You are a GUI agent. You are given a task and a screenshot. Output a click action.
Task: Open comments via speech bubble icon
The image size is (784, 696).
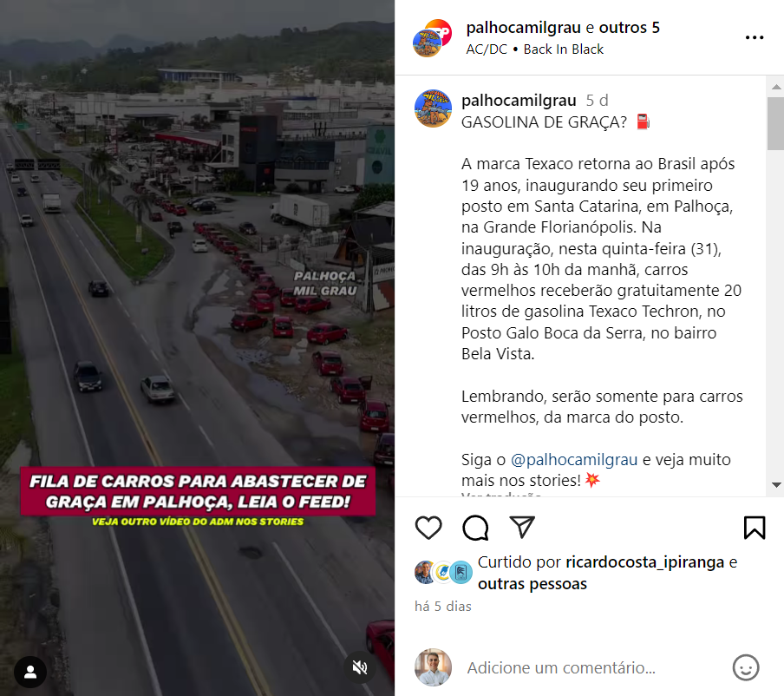coord(475,528)
